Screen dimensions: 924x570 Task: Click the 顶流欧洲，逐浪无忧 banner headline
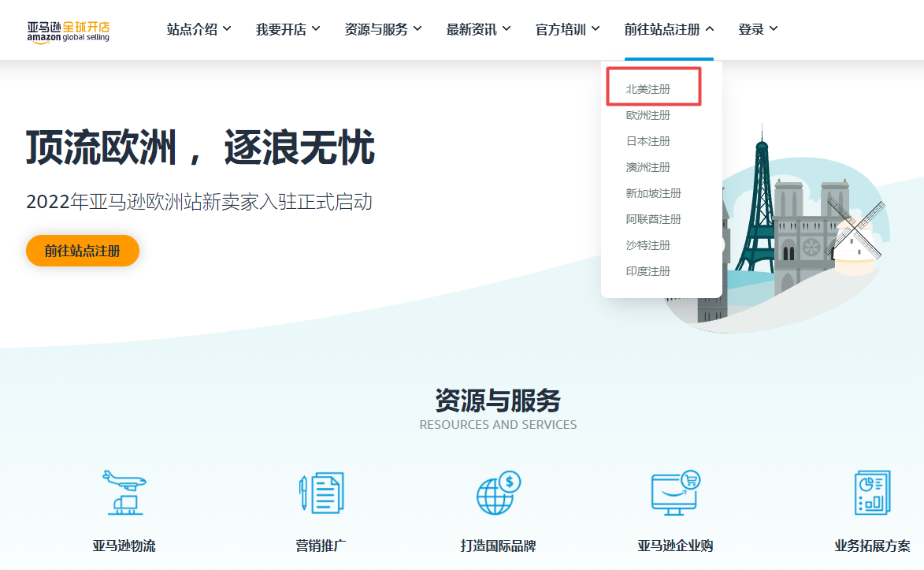click(x=200, y=147)
